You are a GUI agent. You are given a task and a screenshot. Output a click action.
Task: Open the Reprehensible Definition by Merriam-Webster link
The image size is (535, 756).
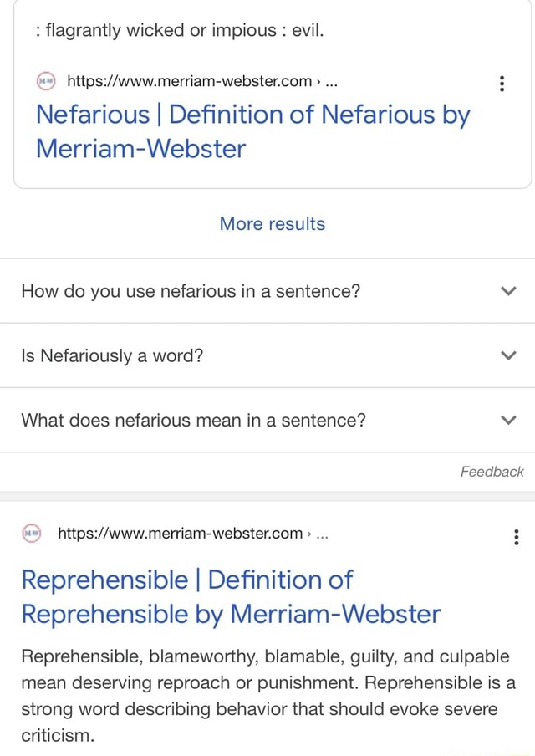pos(231,596)
